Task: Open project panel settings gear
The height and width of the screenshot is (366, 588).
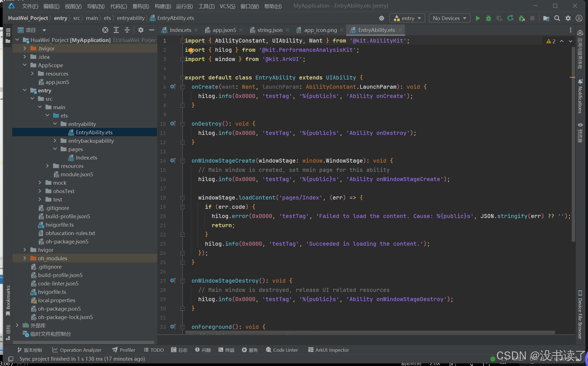Action: point(141,30)
